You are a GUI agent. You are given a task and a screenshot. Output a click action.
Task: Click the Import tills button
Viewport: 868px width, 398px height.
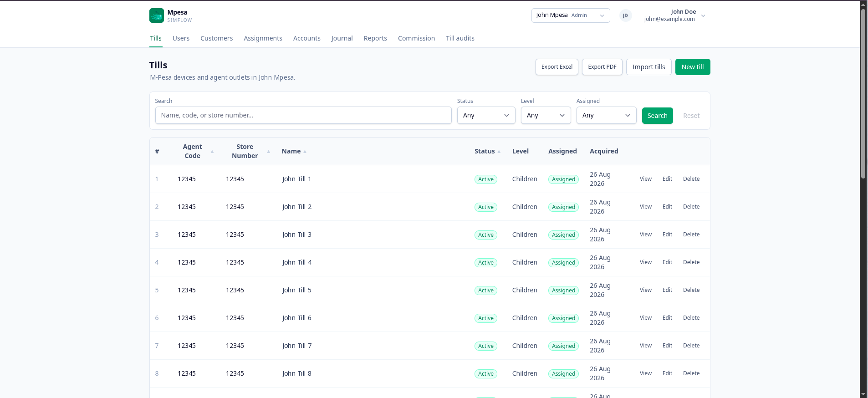pos(648,67)
